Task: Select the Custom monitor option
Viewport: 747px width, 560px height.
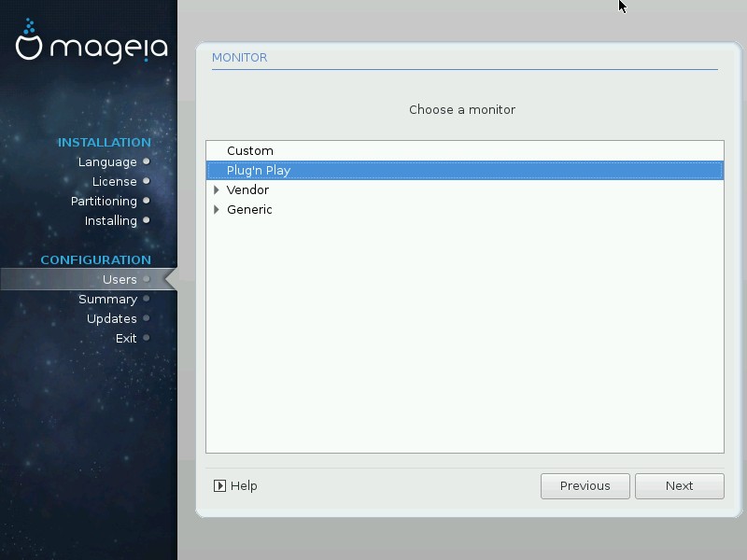Action: [464, 151]
